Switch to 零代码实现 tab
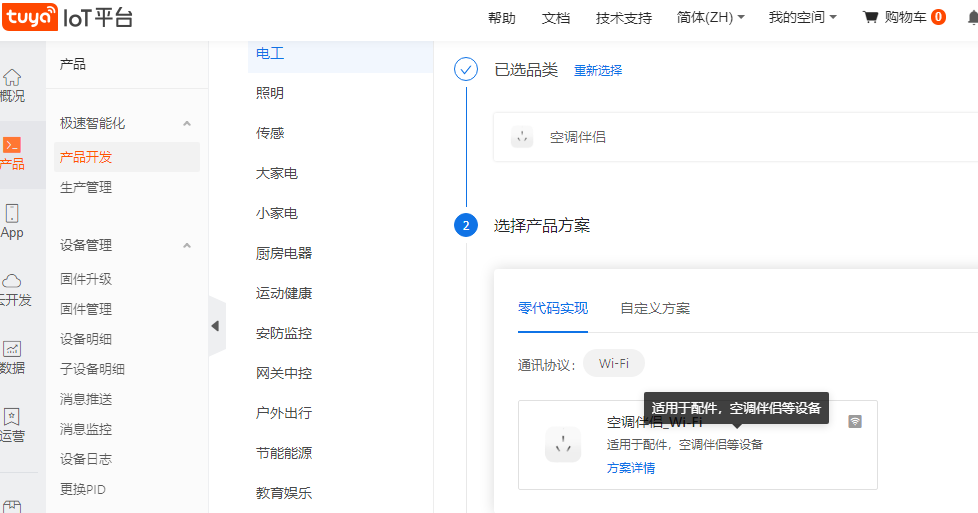 (x=553, y=308)
